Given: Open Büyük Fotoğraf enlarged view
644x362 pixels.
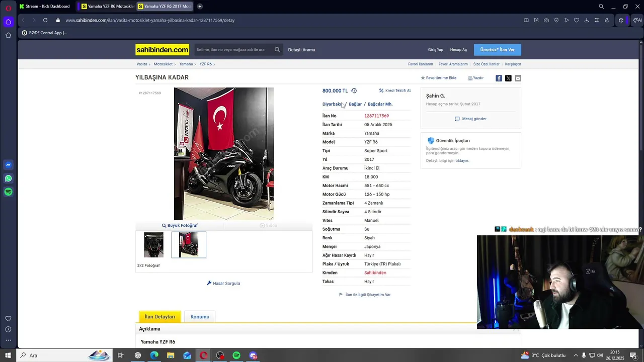Looking at the screenshot, I should click(x=180, y=225).
